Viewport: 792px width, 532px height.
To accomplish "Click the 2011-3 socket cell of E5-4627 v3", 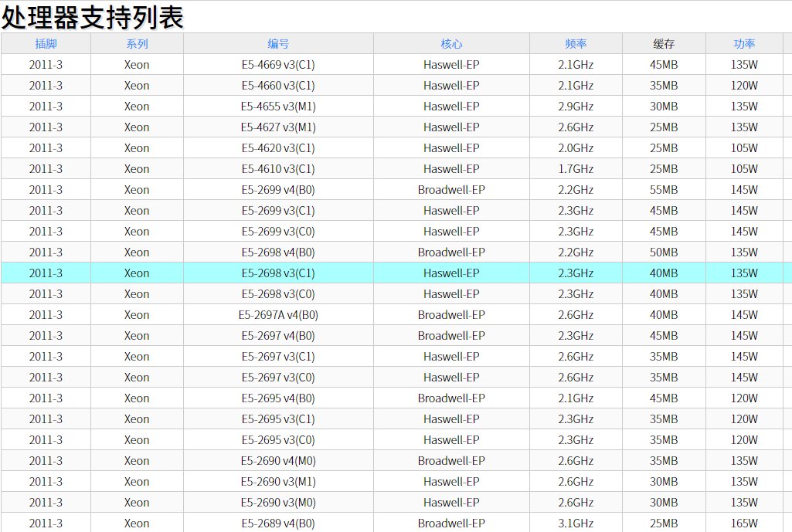I will tap(46, 127).
